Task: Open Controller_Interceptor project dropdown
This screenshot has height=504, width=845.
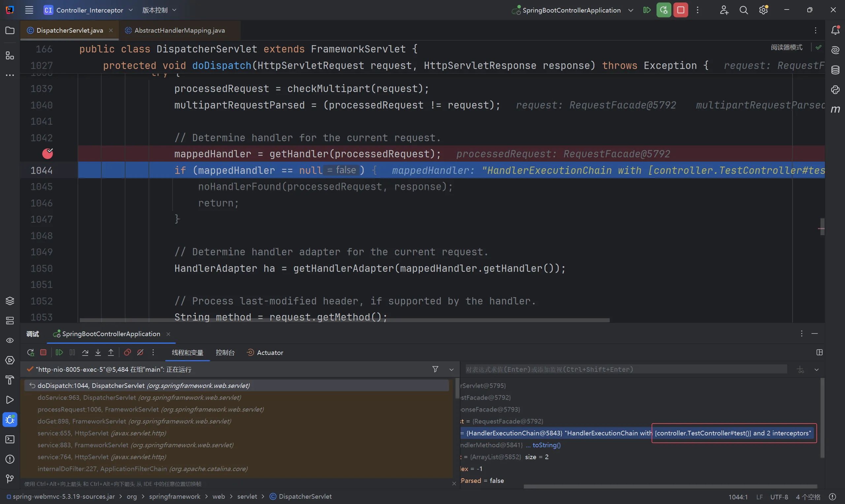Action: (88, 10)
